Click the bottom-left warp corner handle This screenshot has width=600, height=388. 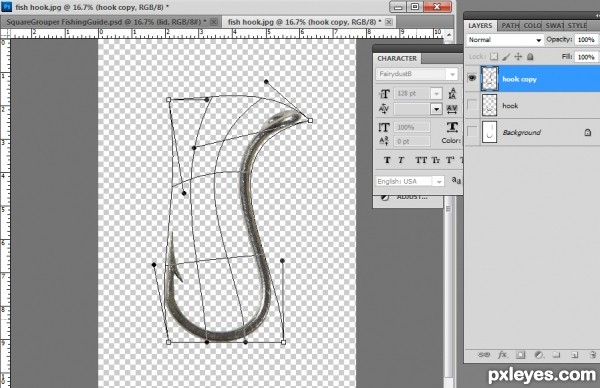(169, 342)
